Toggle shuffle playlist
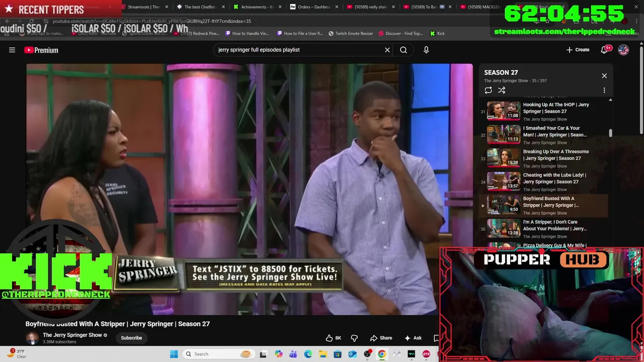The width and height of the screenshot is (644, 362). (x=502, y=90)
